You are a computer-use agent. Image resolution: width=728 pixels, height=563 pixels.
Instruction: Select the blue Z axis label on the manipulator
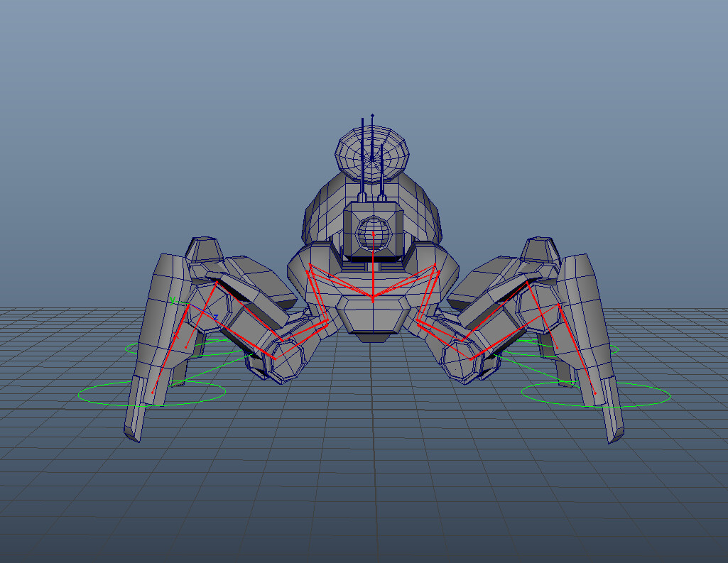coord(216,317)
